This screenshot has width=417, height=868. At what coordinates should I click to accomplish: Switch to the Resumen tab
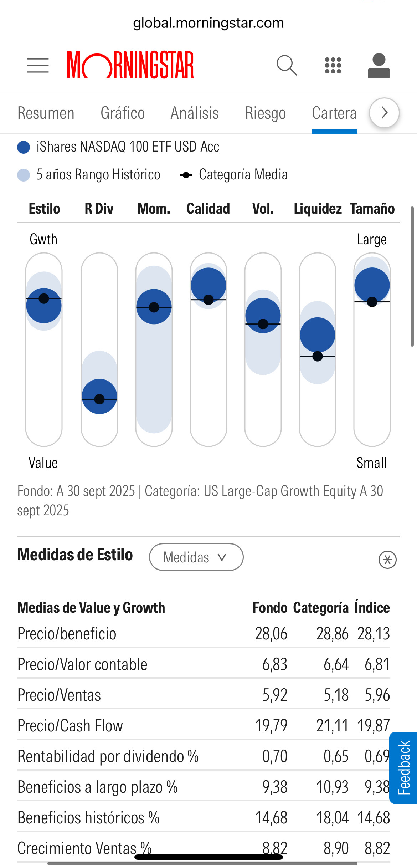pos(46,113)
